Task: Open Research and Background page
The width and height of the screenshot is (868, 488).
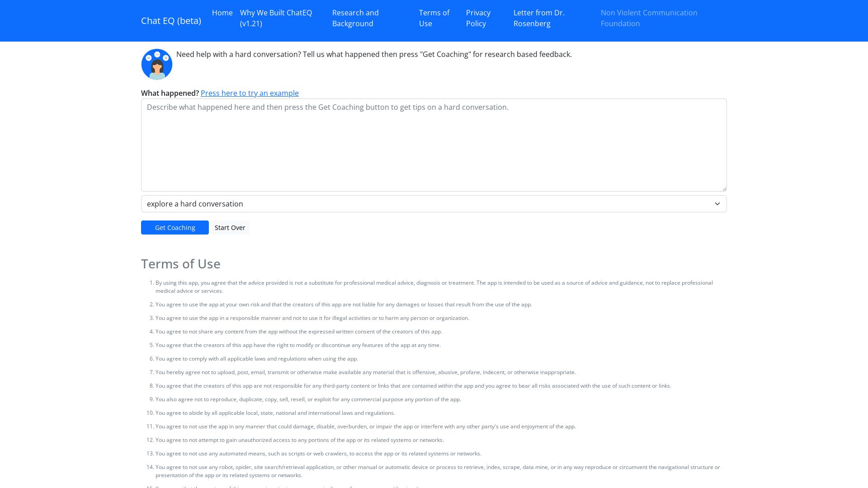Action: click(x=355, y=18)
